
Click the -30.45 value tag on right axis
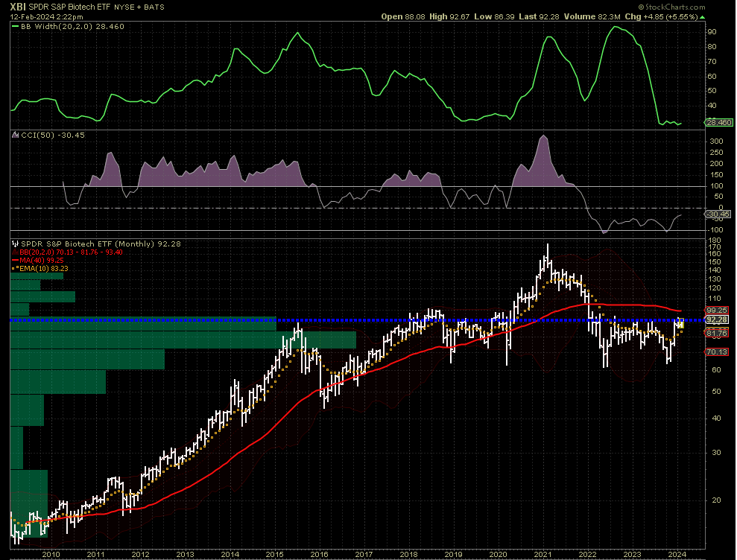[718, 214]
